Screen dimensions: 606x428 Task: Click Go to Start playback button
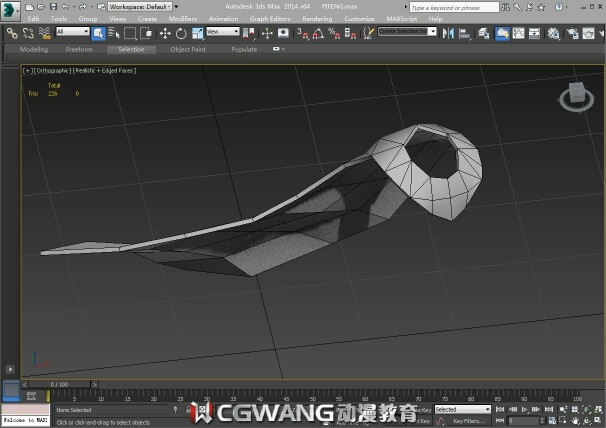tap(500, 409)
